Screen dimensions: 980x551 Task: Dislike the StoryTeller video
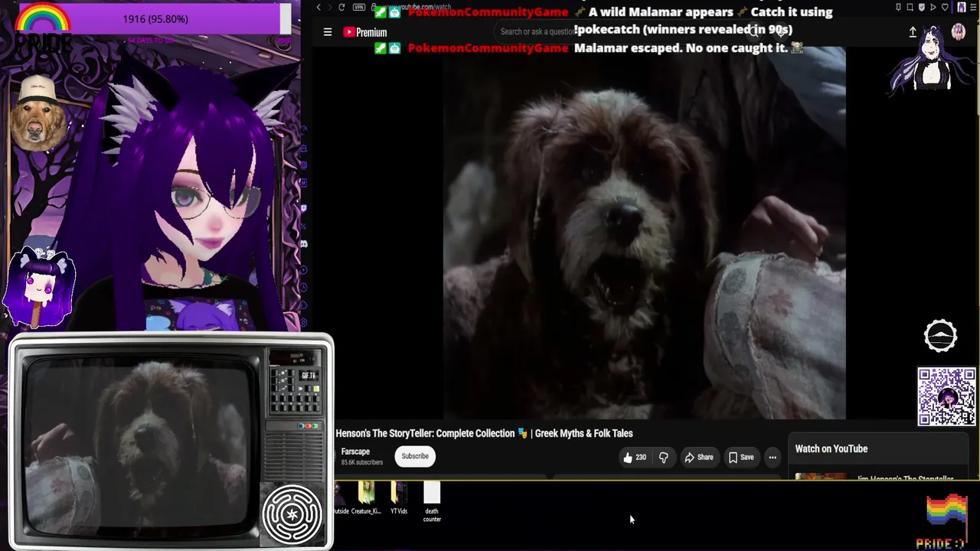point(664,458)
